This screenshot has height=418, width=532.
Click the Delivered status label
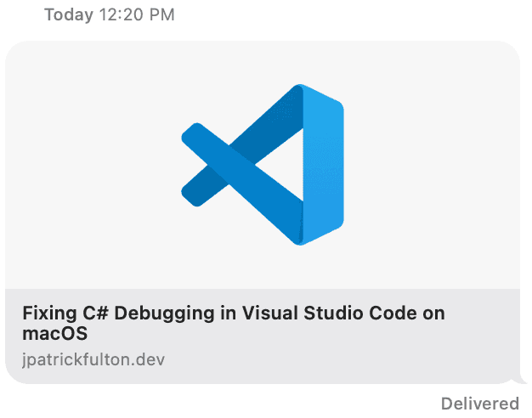pyautogui.click(x=480, y=404)
